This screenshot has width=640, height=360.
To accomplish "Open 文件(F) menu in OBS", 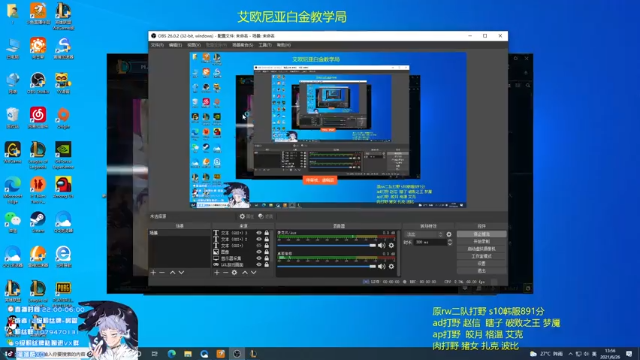I will pos(158,45).
